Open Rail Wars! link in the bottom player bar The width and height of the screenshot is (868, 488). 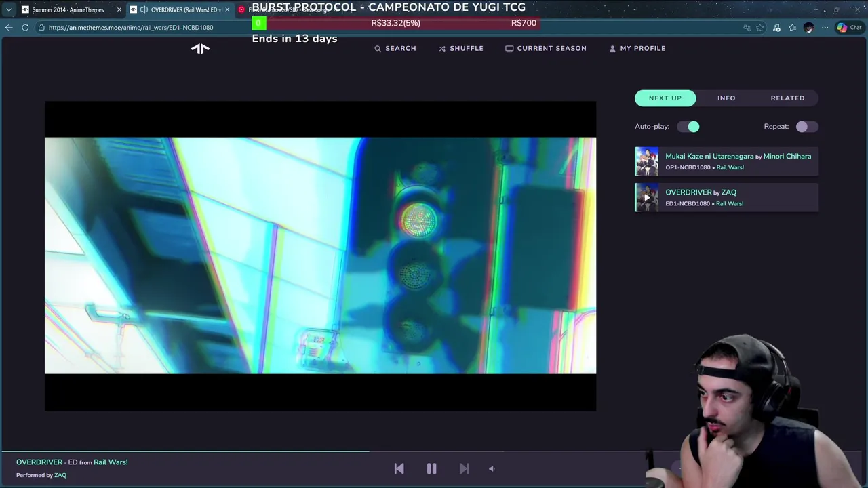(x=111, y=462)
